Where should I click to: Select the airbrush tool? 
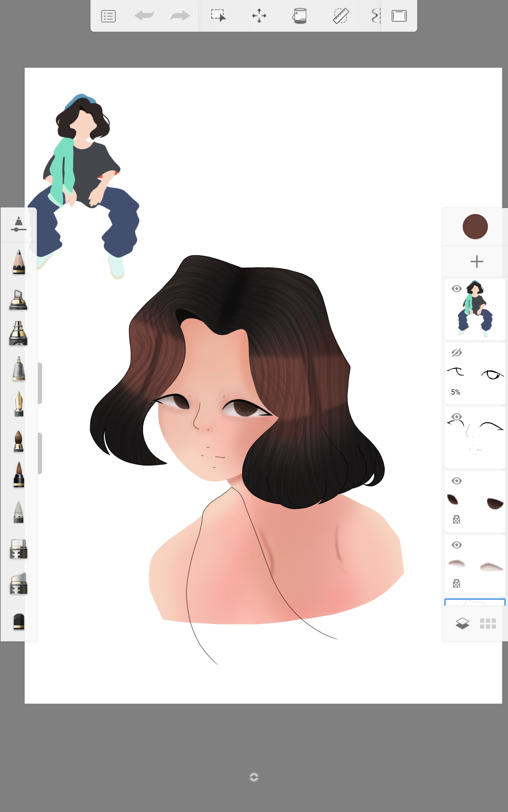pyautogui.click(x=18, y=333)
